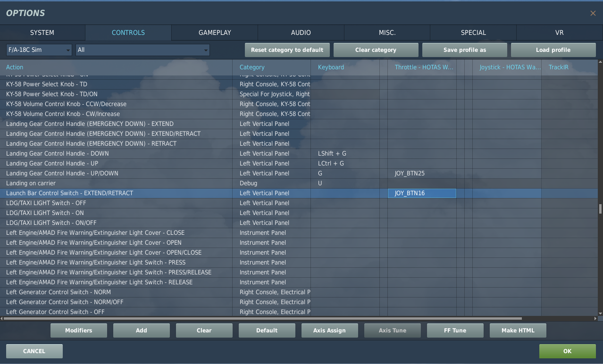
Task: Switch to the SYSTEM tab
Action: click(42, 33)
